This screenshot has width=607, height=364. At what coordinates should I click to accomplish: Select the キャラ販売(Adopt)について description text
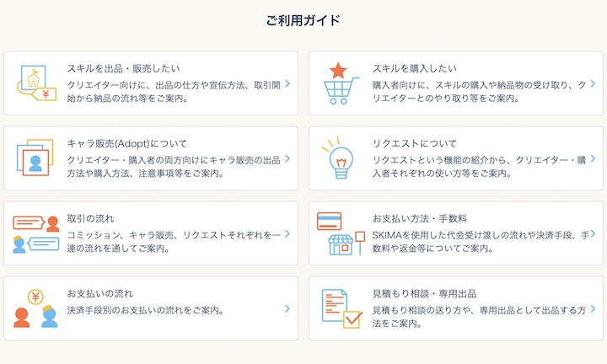(x=173, y=166)
